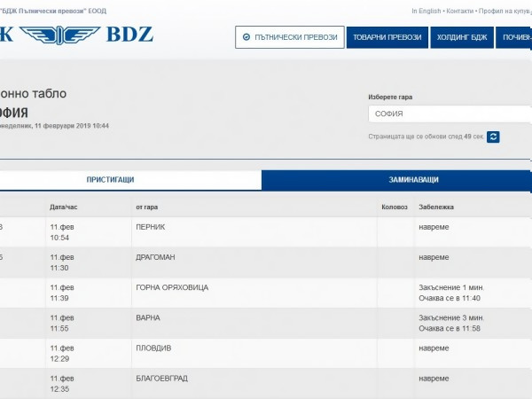Open the Товарни превози menu item

click(x=387, y=37)
